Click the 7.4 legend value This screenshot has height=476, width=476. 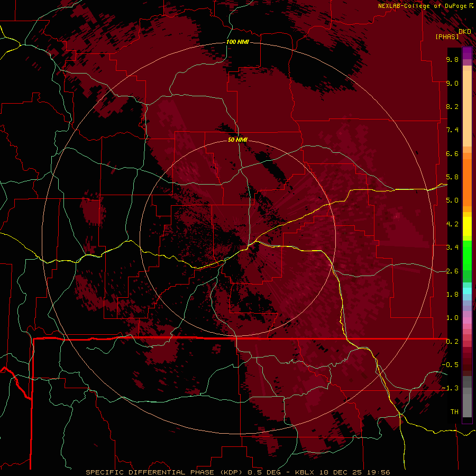452,130
